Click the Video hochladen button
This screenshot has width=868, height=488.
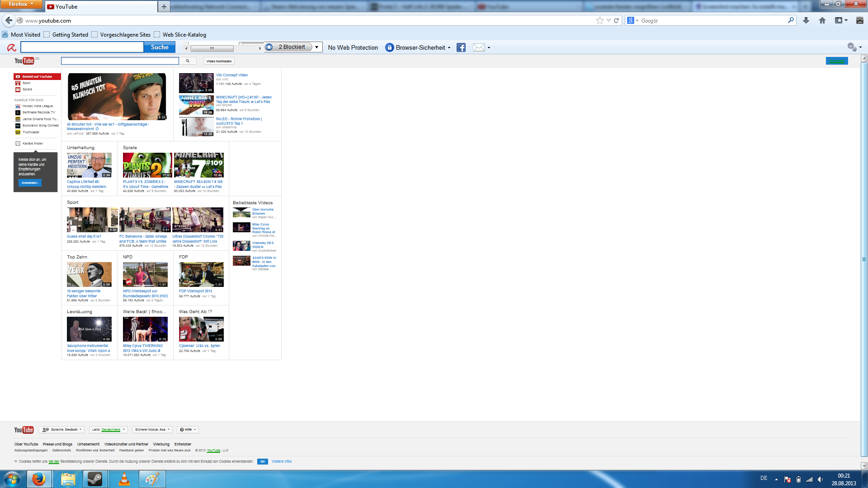tap(219, 61)
